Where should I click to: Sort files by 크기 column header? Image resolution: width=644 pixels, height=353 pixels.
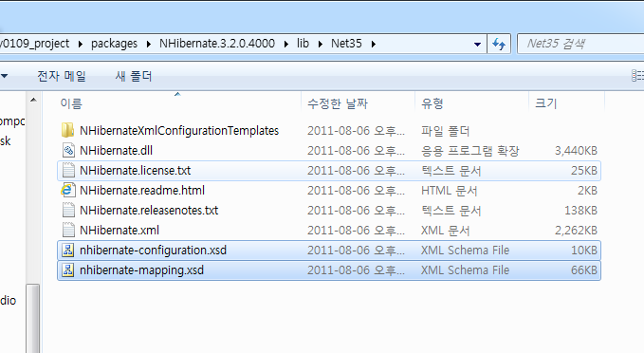(567, 103)
